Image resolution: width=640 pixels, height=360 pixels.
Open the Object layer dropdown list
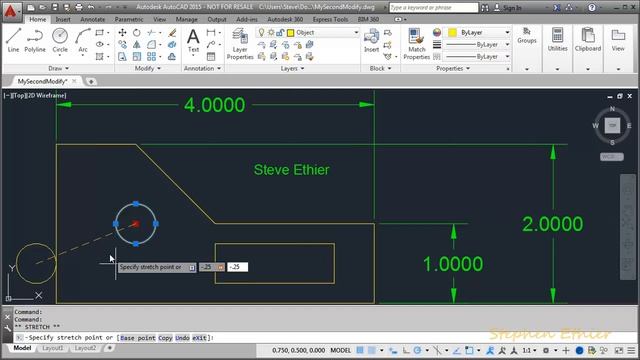point(356,33)
